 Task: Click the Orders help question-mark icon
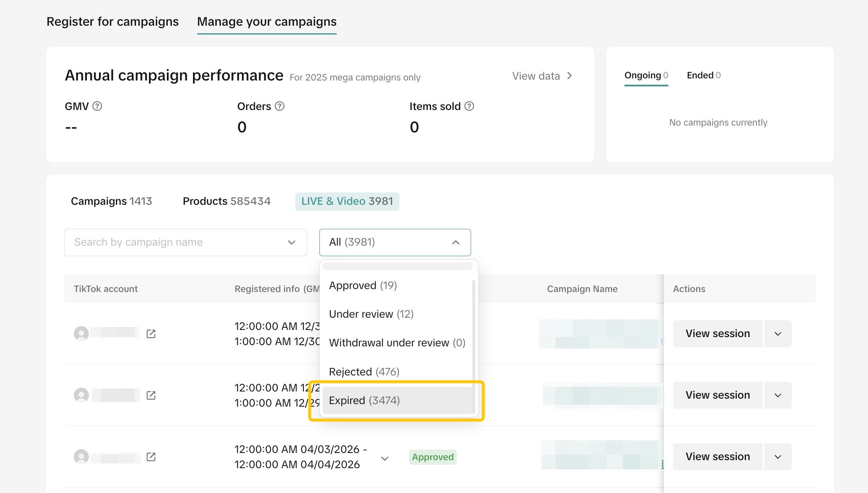[280, 106]
